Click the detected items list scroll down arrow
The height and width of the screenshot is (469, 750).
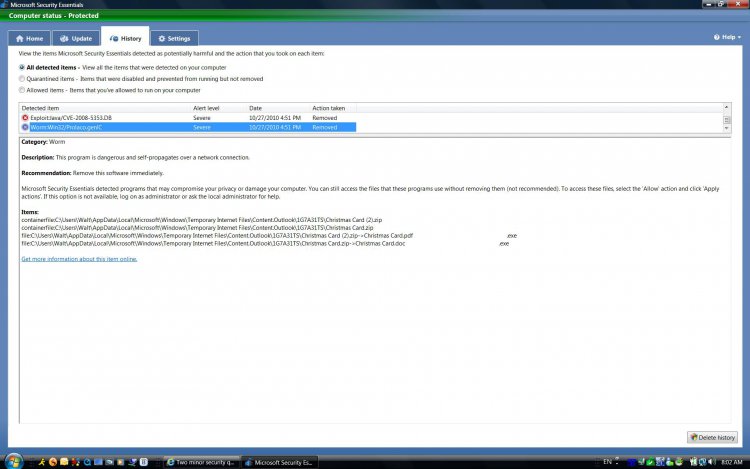[726, 128]
